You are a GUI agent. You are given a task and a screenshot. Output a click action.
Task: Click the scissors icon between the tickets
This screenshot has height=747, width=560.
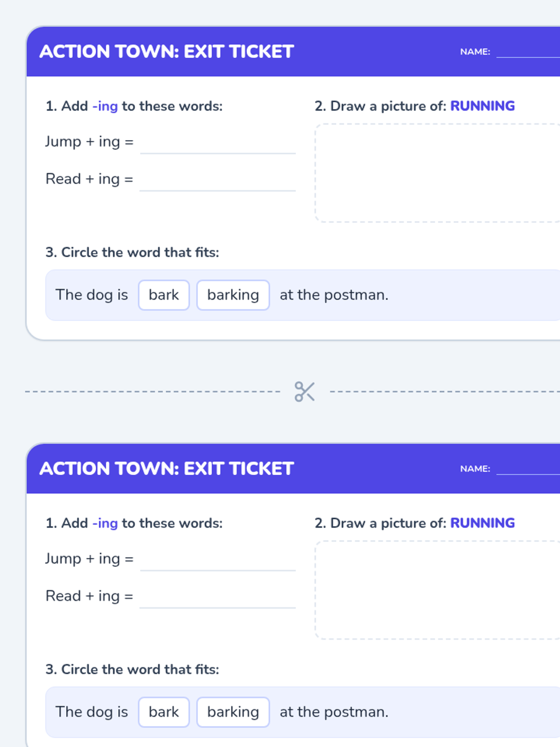pos(304,392)
